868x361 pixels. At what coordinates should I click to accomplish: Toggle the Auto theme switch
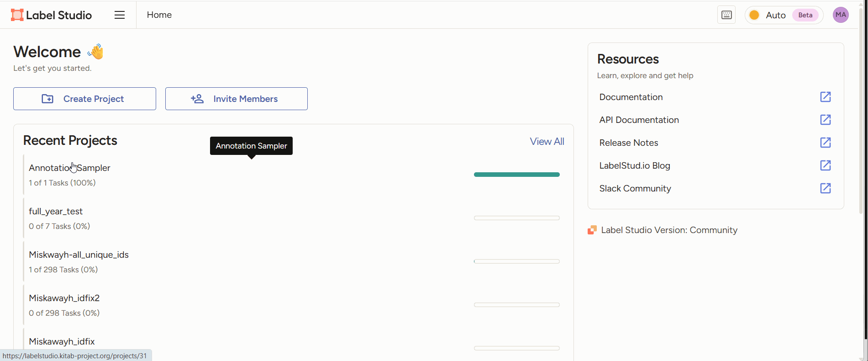click(784, 15)
